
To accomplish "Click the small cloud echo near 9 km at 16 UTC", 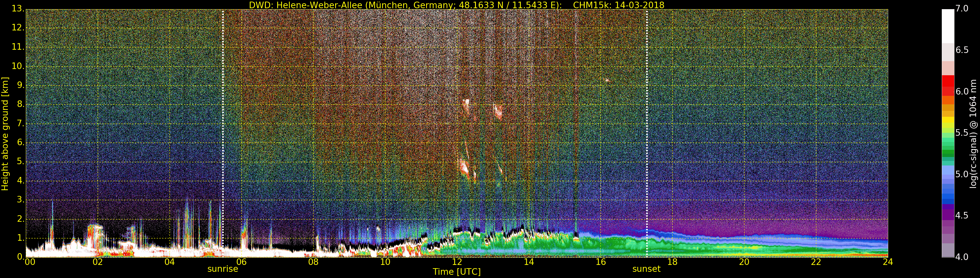I will [x=607, y=80].
